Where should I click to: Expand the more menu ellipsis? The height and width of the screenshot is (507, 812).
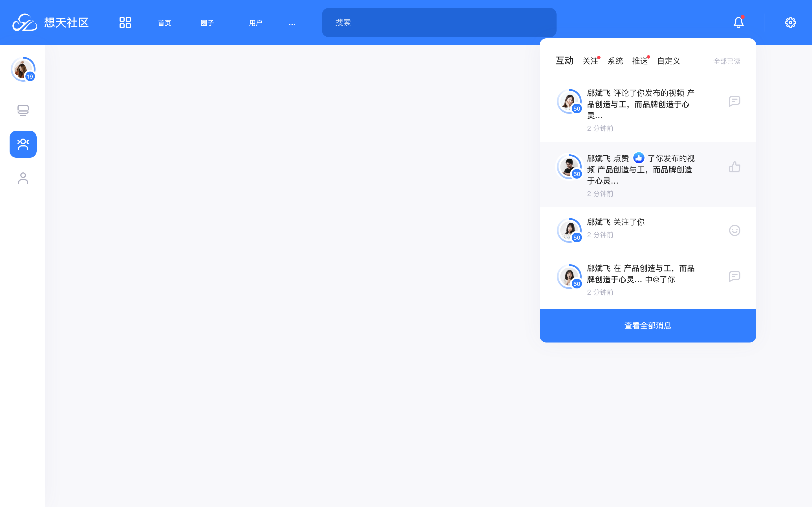[x=292, y=23]
